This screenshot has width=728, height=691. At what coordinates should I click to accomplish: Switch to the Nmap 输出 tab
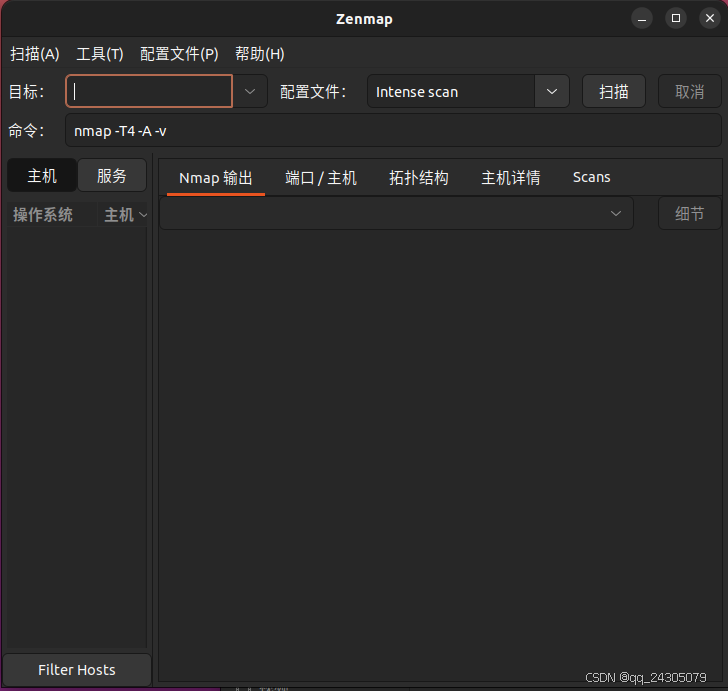[x=216, y=177]
